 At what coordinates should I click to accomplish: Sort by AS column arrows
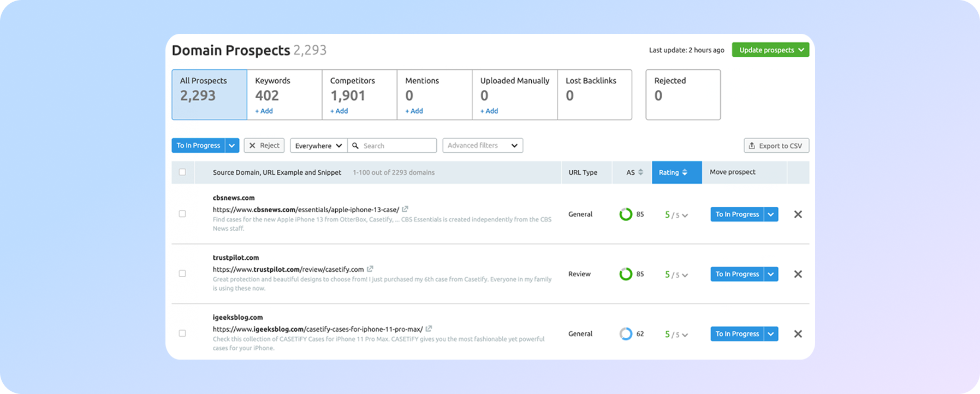pos(640,172)
